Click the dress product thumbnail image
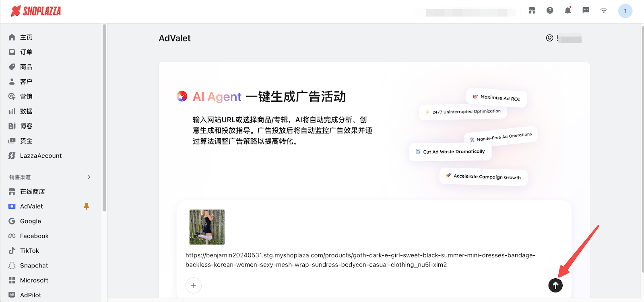 [207, 227]
